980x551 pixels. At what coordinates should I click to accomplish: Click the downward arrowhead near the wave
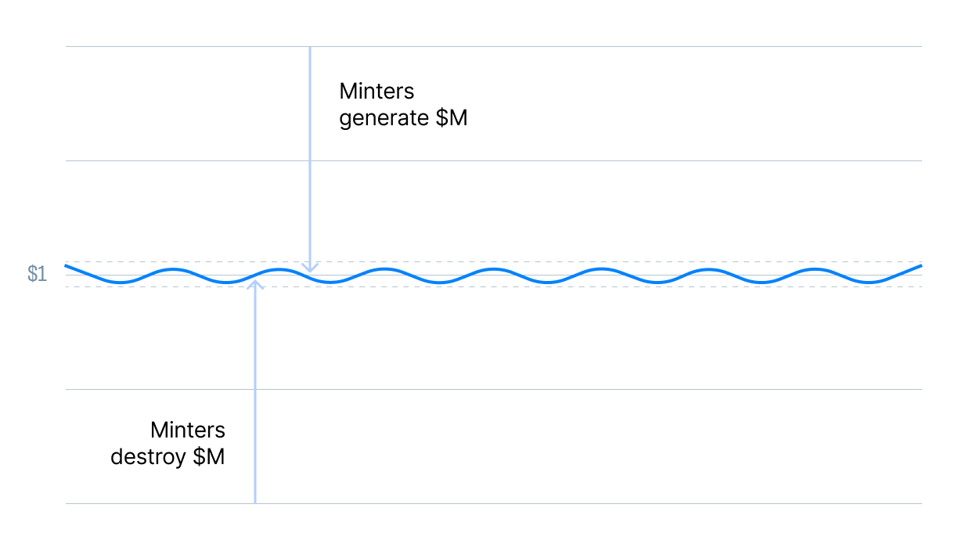coord(310,268)
